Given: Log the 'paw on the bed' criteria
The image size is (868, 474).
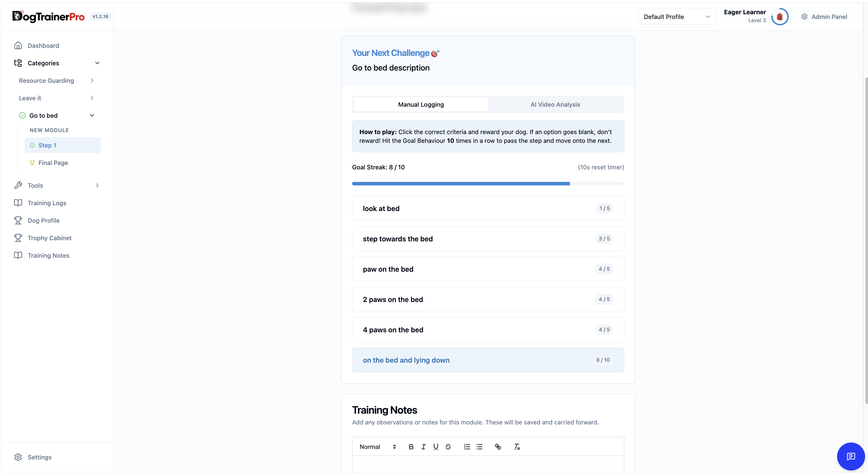Looking at the screenshot, I should tap(488, 269).
